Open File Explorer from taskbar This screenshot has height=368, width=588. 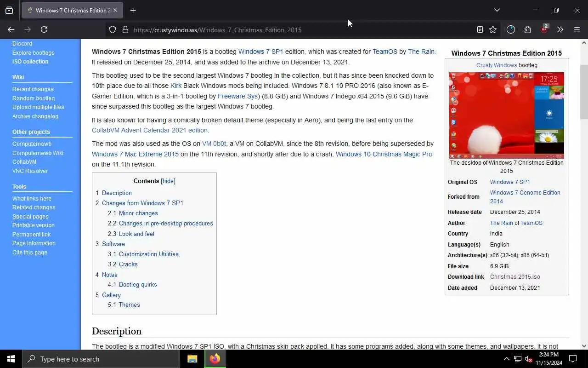[192, 359]
